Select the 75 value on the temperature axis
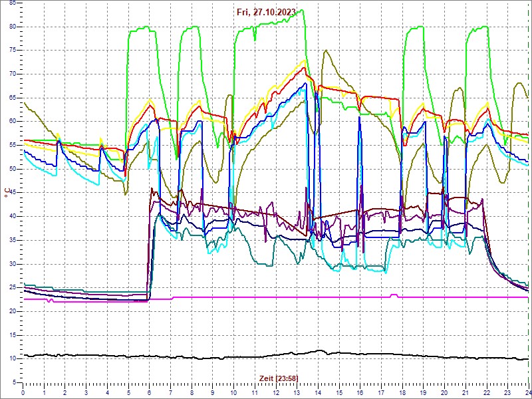Image resolution: width=532 pixels, height=399 pixels. tap(13, 51)
